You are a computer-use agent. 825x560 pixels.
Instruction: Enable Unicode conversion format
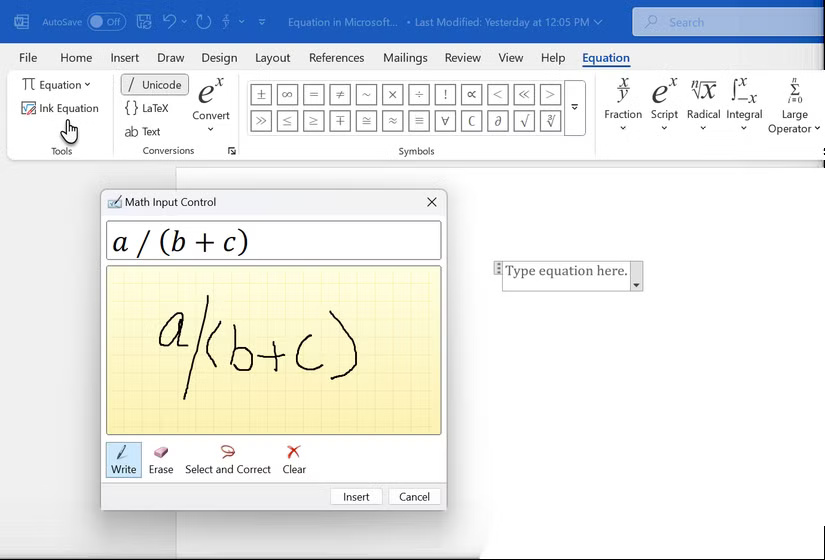coord(154,85)
